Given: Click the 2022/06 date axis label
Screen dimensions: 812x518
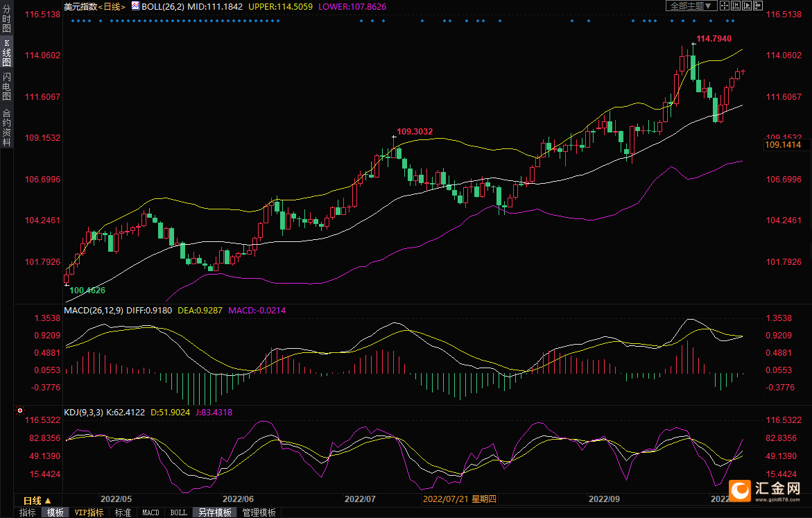Looking at the screenshot, I should [239, 499].
